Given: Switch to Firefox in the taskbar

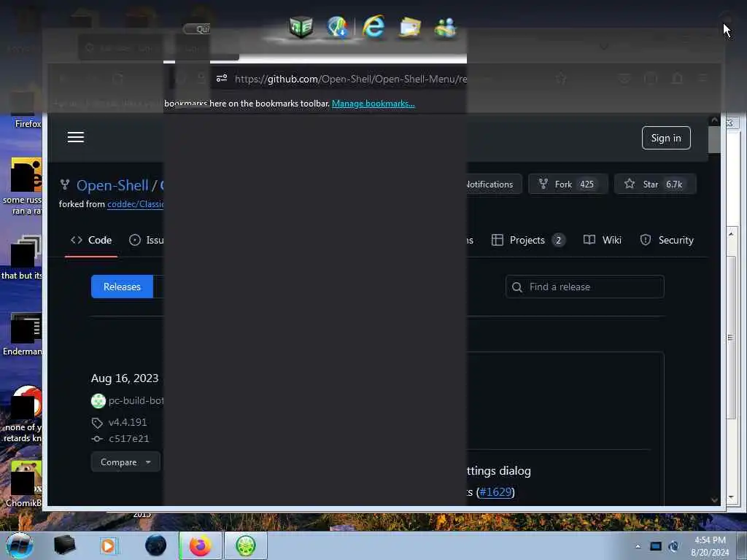Looking at the screenshot, I should point(201,545).
